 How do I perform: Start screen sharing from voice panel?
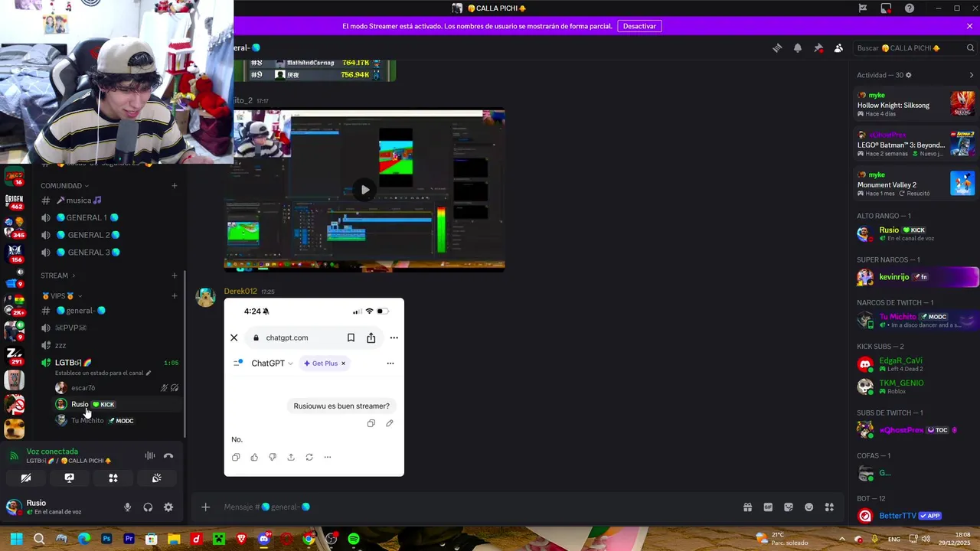(x=70, y=478)
